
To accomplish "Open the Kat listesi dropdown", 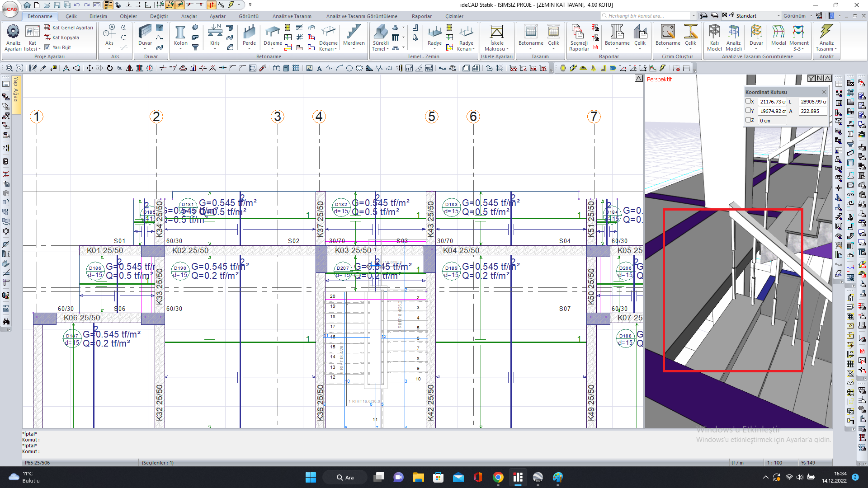I will pyautogui.click(x=32, y=38).
